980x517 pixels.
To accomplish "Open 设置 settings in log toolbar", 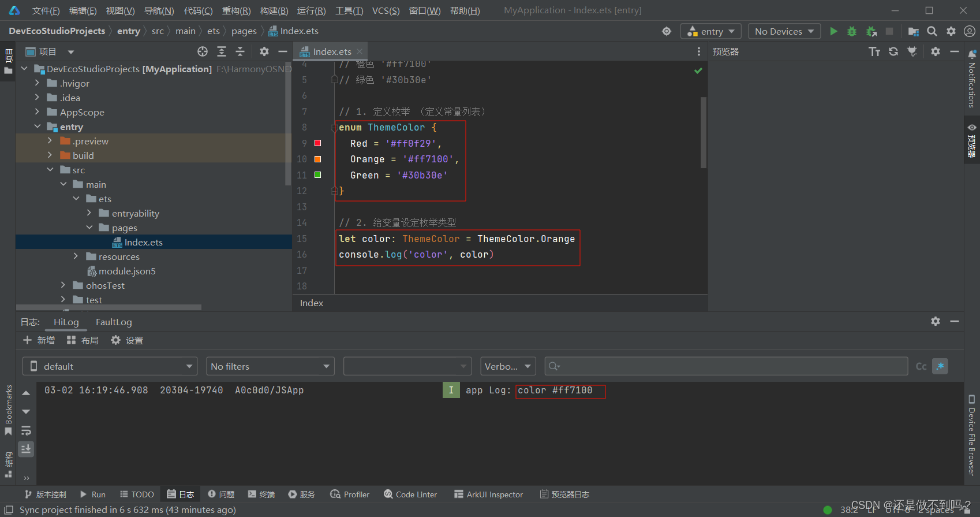I will point(127,340).
